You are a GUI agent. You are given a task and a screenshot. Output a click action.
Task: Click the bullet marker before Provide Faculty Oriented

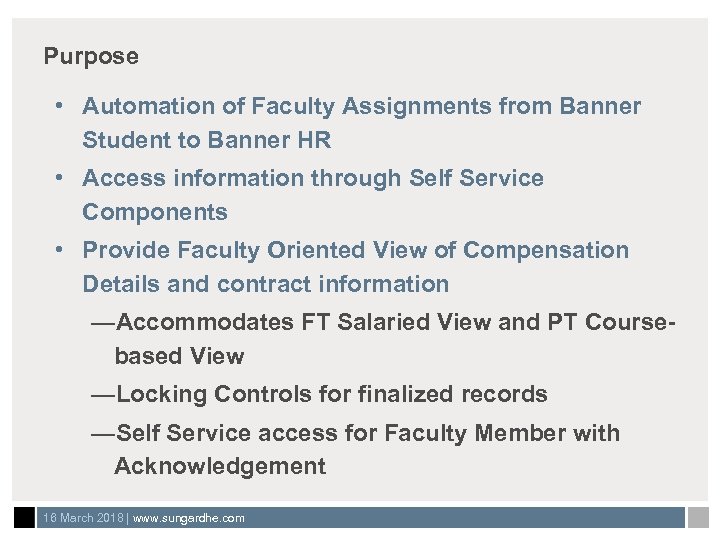[x=61, y=250]
